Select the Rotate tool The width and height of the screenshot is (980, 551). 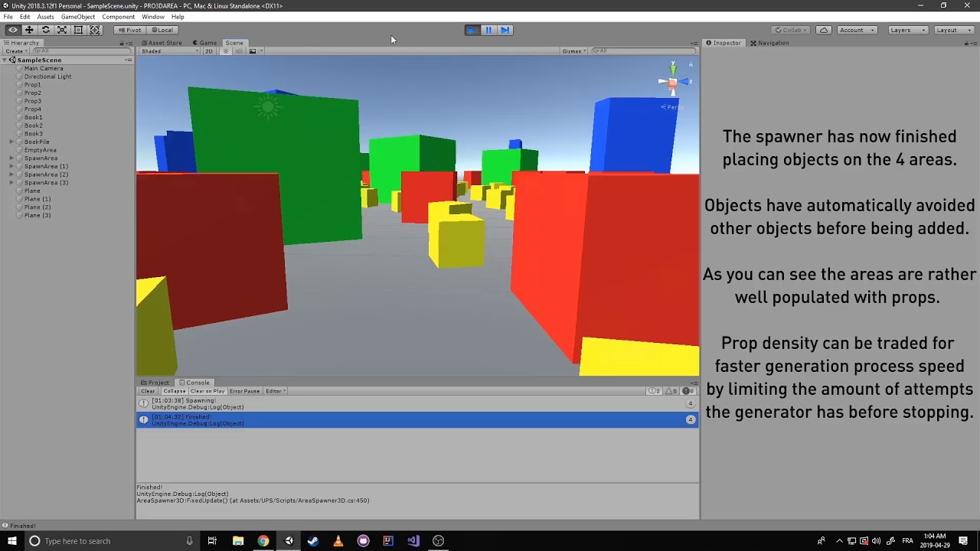(x=46, y=30)
